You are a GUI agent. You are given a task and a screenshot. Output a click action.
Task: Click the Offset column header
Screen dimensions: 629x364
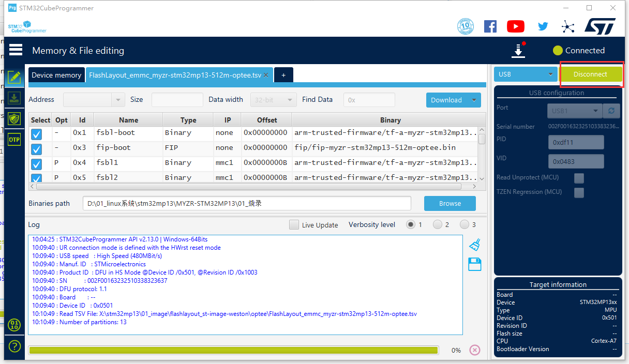point(267,120)
